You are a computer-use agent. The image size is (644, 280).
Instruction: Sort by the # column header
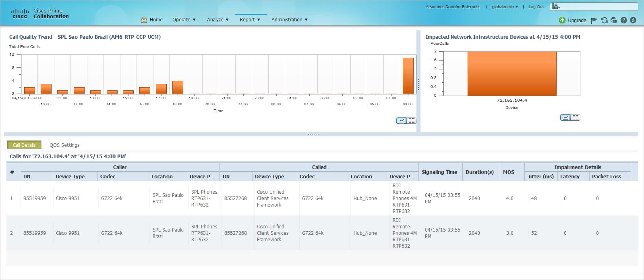[x=12, y=172]
